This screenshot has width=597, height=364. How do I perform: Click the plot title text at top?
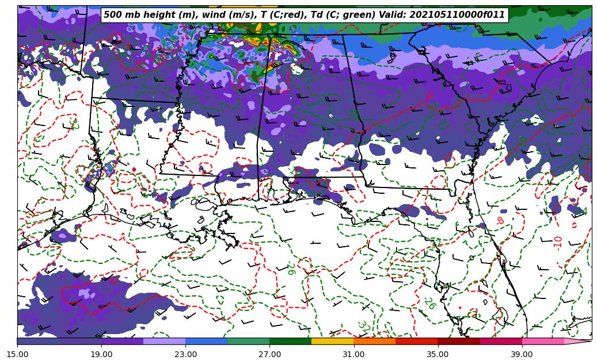pos(304,15)
